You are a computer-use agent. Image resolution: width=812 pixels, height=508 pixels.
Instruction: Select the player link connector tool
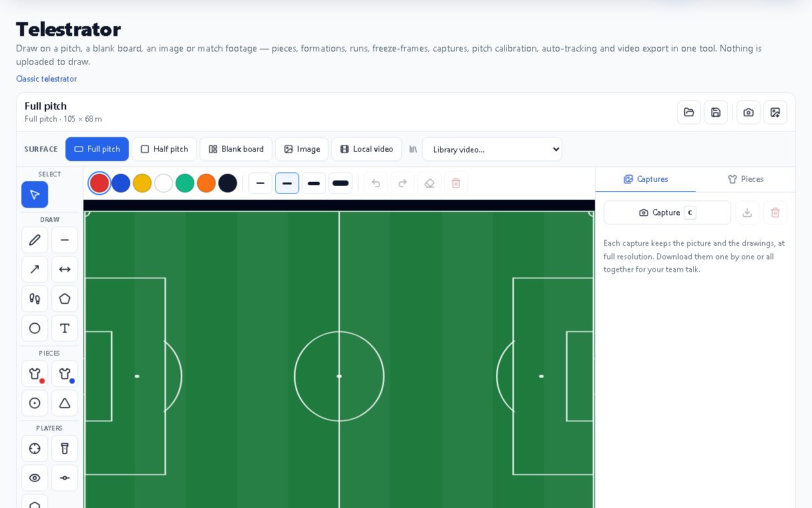point(65,478)
